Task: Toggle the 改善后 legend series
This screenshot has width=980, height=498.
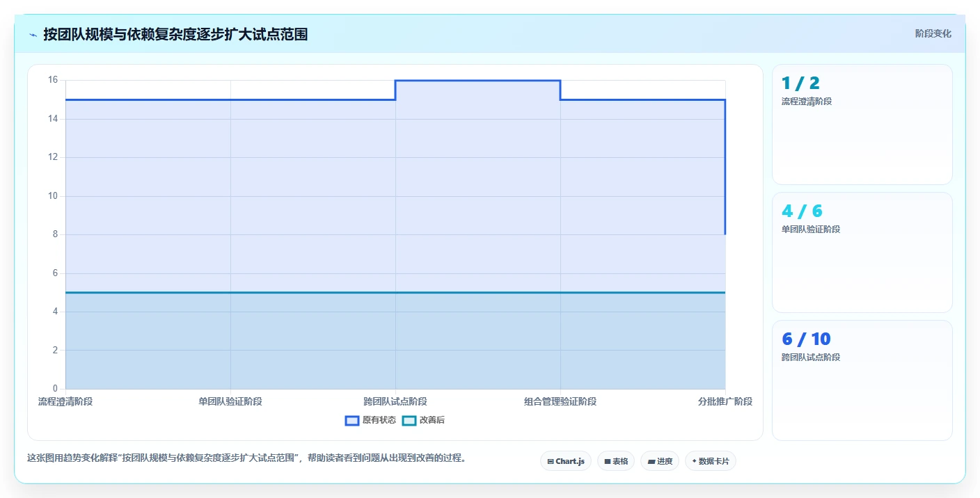Action: click(x=423, y=420)
